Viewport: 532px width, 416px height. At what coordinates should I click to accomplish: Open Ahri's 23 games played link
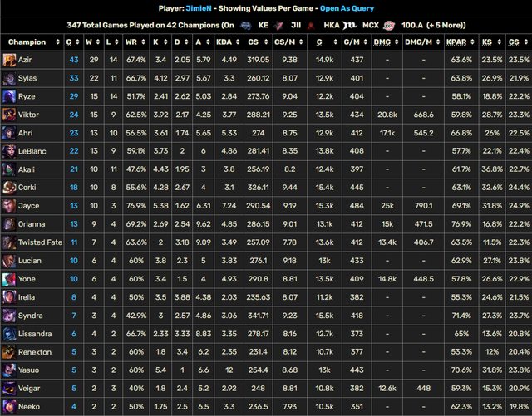click(74, 133)
